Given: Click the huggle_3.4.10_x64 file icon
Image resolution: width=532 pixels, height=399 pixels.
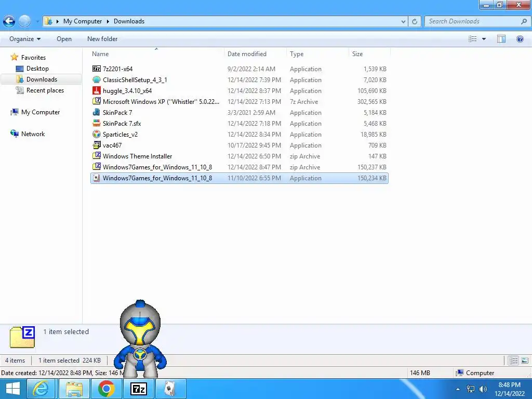Looking at the screenshot, I should (97, 90).
